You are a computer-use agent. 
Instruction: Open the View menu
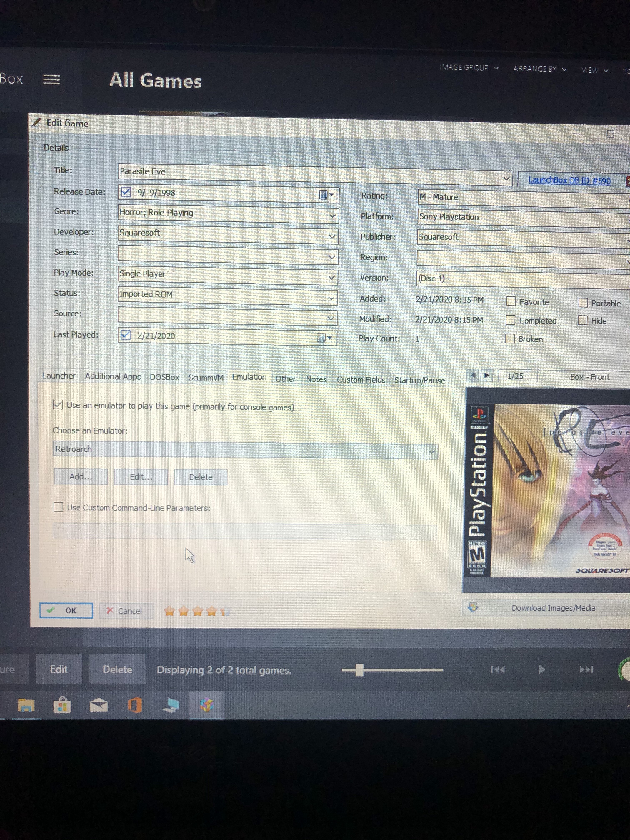click(x=595, y=70)
